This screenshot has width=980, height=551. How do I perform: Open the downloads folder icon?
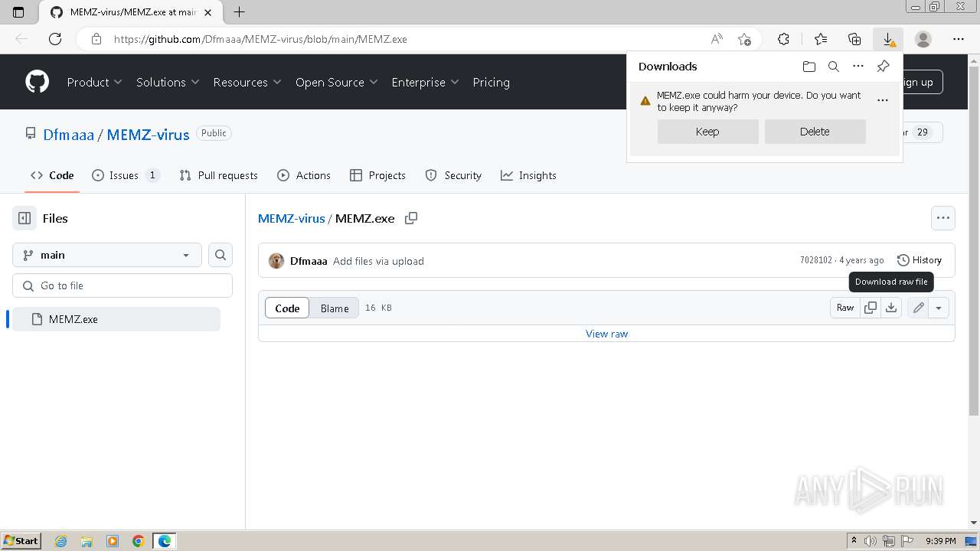pos(809,67)
